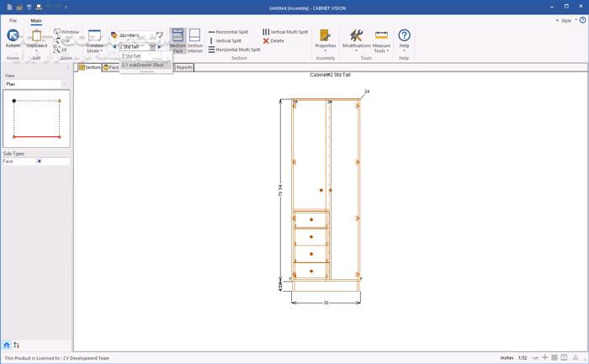The image size is (589, 364).
Task: Open the Measure Tools menu
Action: pyautogui.click(x=381, y=40)
